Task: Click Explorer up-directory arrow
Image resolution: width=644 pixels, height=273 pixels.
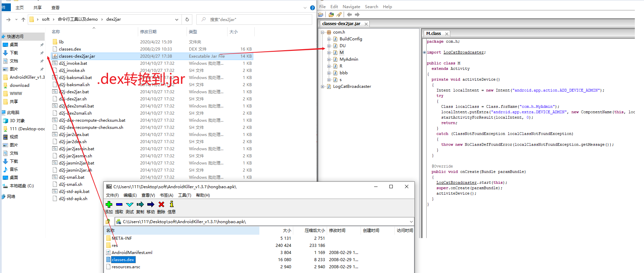Action: coord(23,19)
